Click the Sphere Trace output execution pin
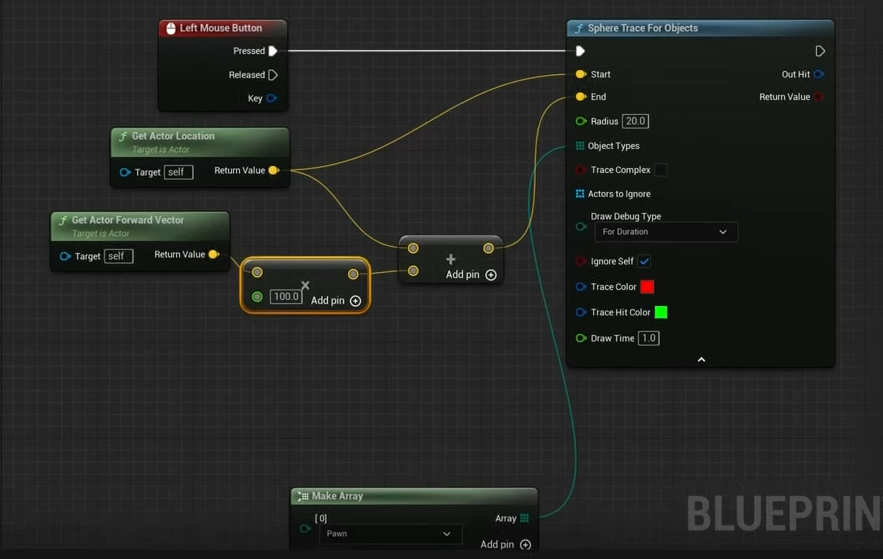This screenshot has height=559, width=883. [x=820, y=51]
